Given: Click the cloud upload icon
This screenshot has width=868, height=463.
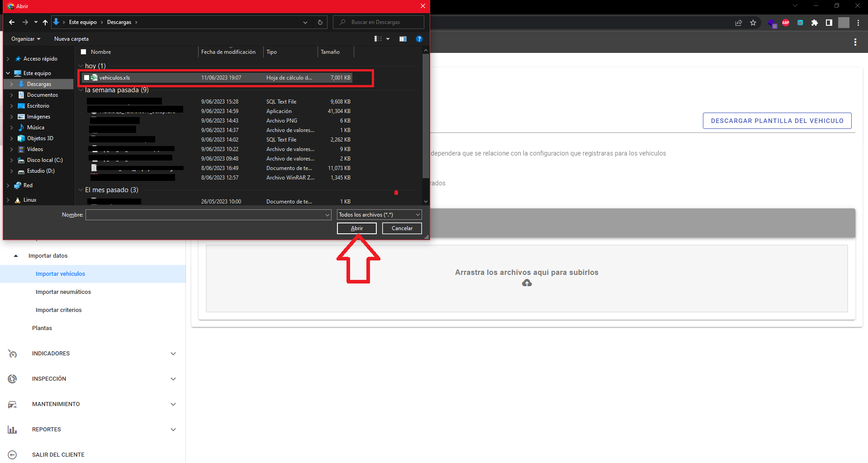Looking at the screenshot, I should [526, 283].
